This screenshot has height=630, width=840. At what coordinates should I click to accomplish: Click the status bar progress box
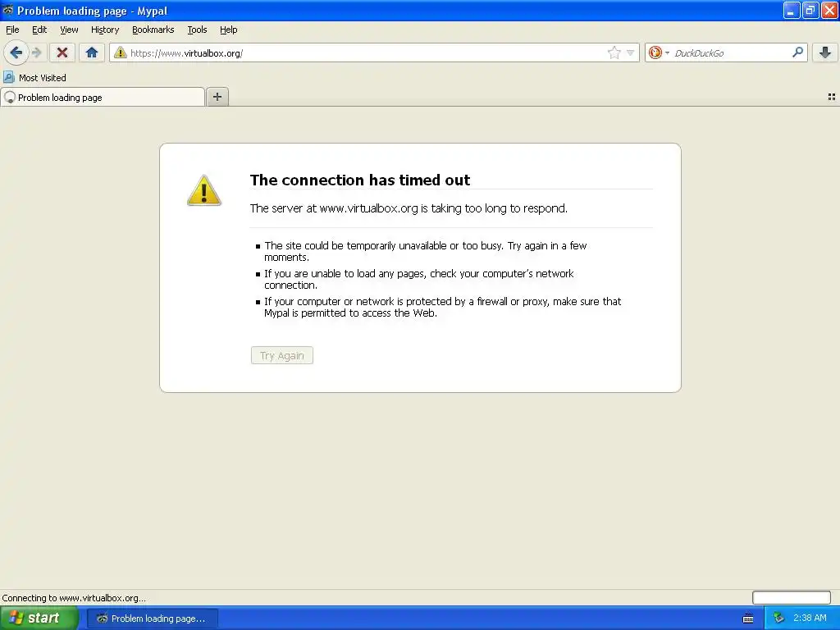792,597
